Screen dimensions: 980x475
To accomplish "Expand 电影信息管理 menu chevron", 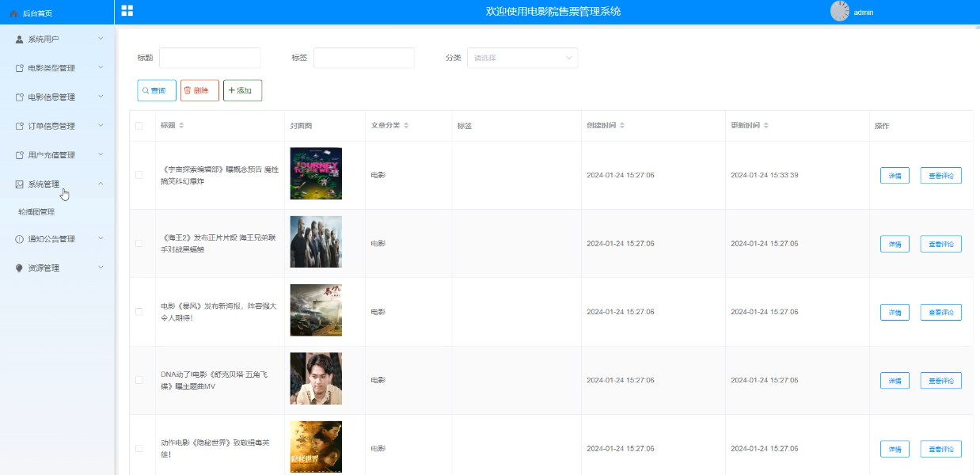I will pyautogui.click(x=101, y=97).
